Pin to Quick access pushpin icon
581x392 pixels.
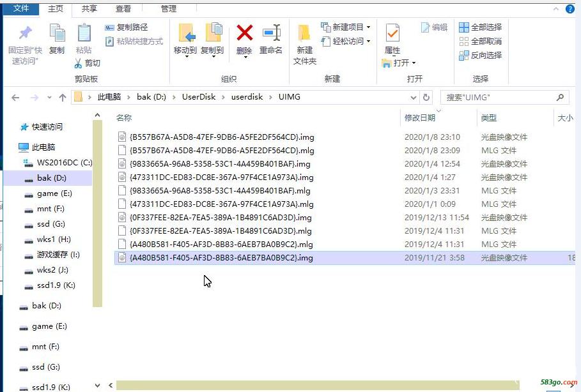25,33
